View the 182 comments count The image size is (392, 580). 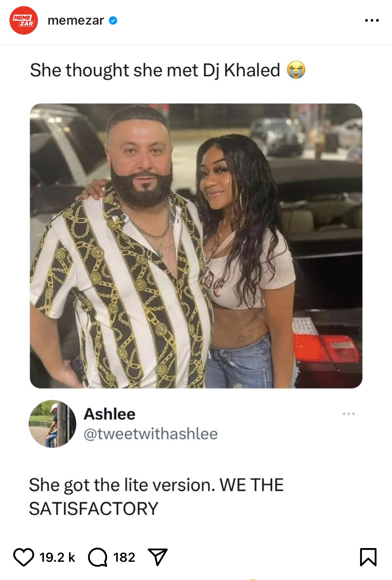click(x=124, y=557)
